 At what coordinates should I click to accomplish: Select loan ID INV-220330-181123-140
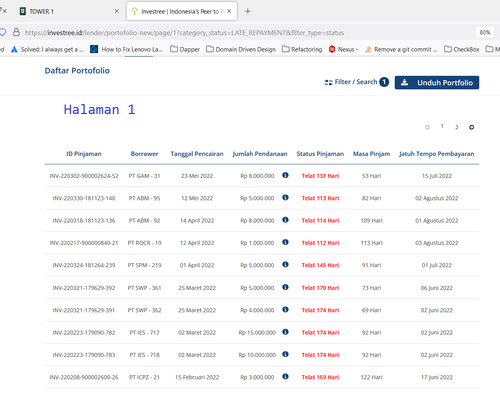point(84,198)
